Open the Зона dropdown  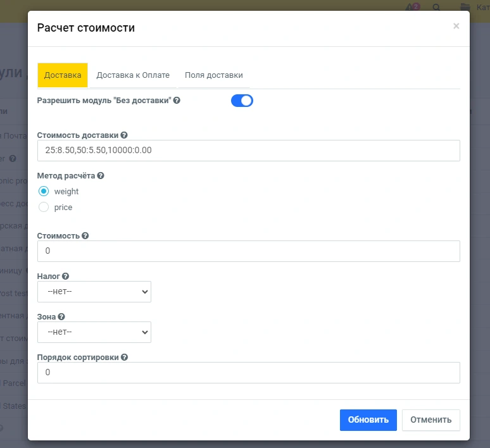94,332
